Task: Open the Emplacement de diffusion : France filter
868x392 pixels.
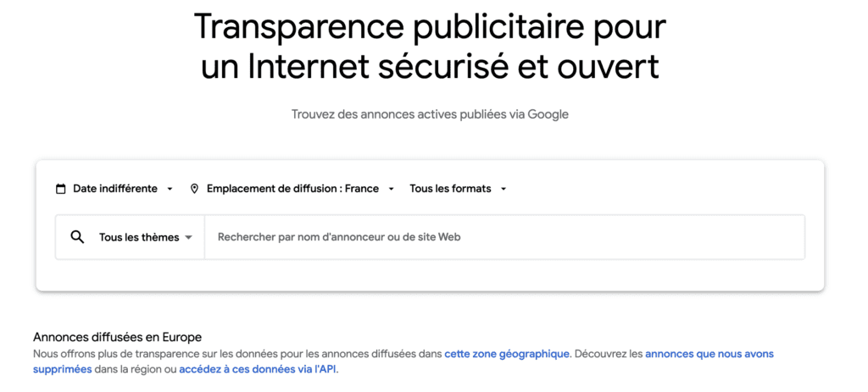Action: [292, 189]
